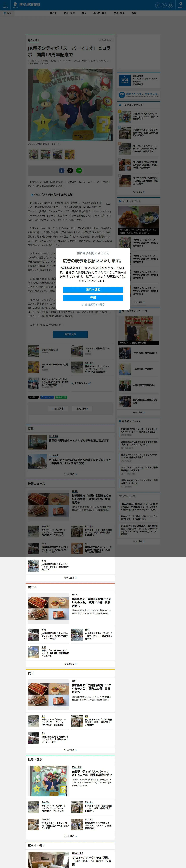Share article via round LINE icon
The height and width of the screenshot is (868, 186).
click(x=79, y=171)
